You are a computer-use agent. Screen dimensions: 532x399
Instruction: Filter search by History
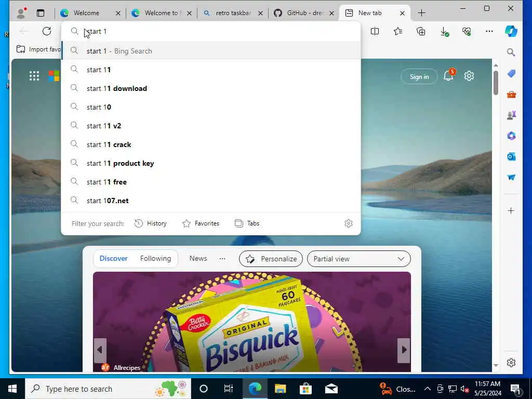pos(151,223)
